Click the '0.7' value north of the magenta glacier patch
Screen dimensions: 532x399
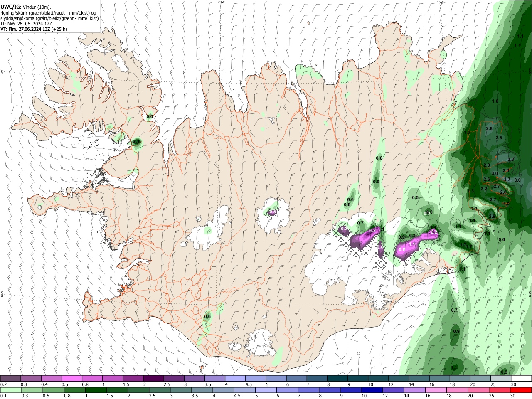point(360,223)
